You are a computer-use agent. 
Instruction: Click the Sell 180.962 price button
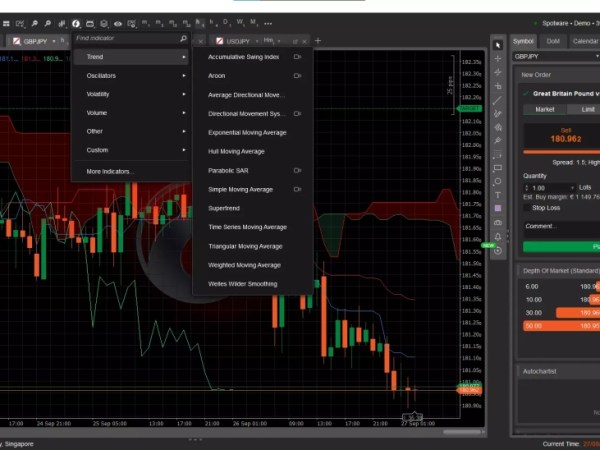point(561,136)
